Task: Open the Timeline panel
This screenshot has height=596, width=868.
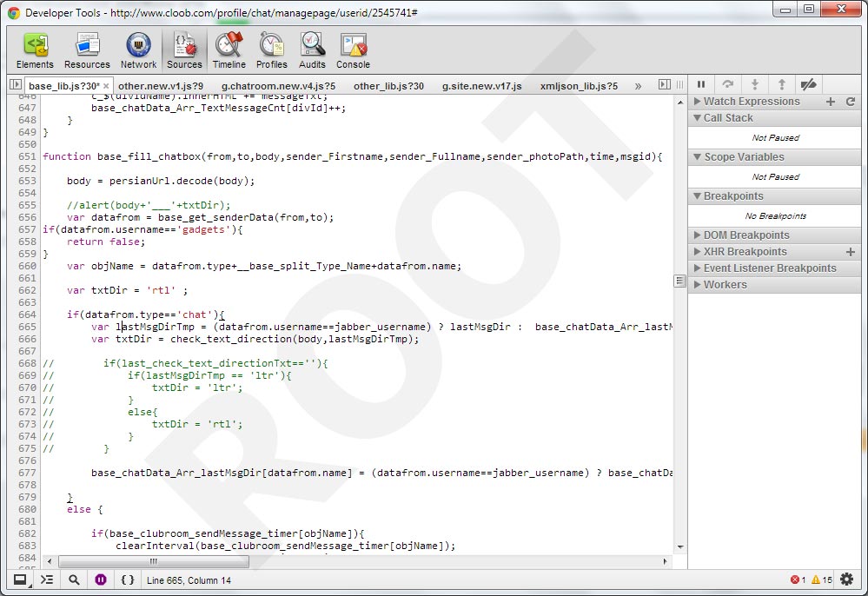Action: [229, 51]
